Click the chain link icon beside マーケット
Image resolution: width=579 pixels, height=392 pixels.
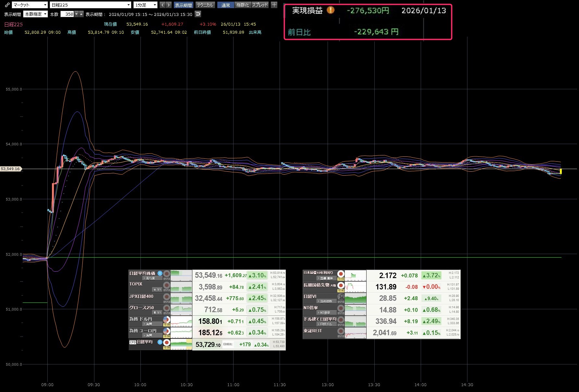pyautogui.click(x=7, y=5)
